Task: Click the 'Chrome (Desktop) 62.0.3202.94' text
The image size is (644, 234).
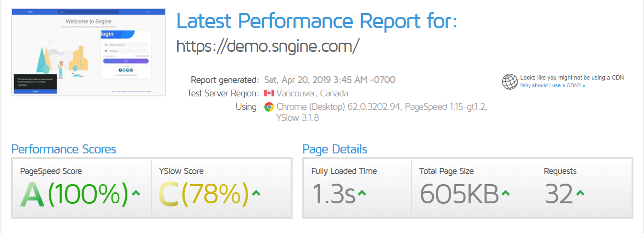Action: [339, 107]
